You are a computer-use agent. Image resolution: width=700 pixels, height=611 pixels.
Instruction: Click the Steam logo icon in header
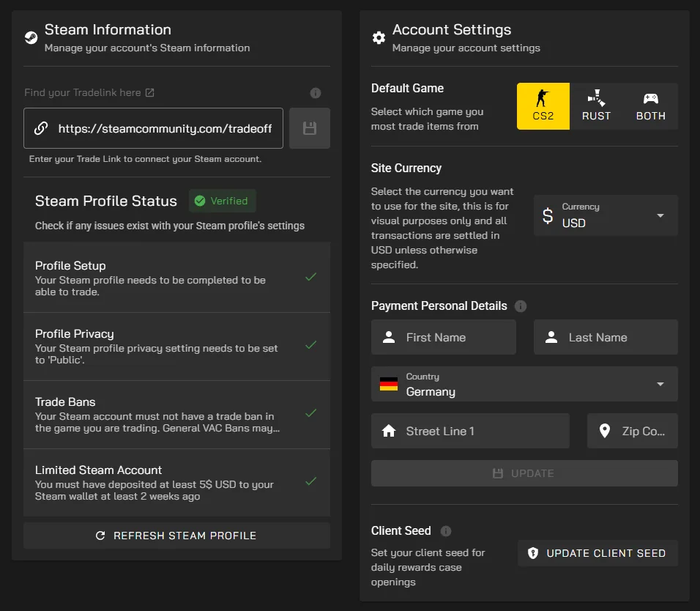(x=31, y=37)
